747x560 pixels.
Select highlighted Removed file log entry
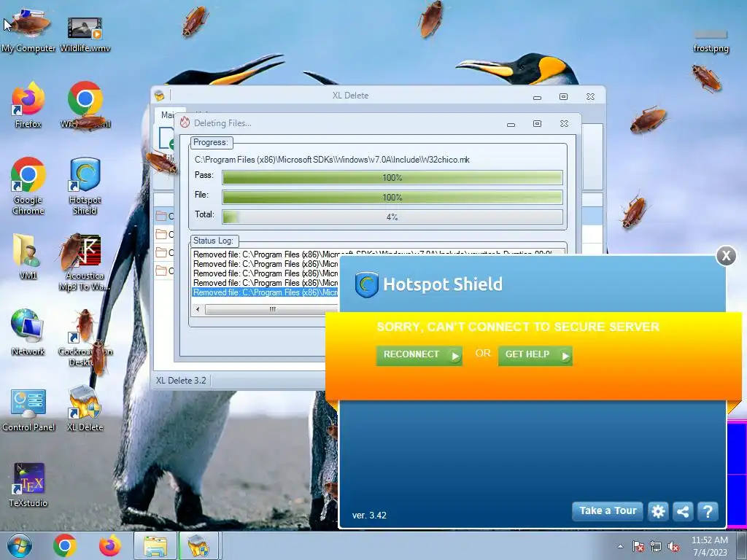(265, 292)
